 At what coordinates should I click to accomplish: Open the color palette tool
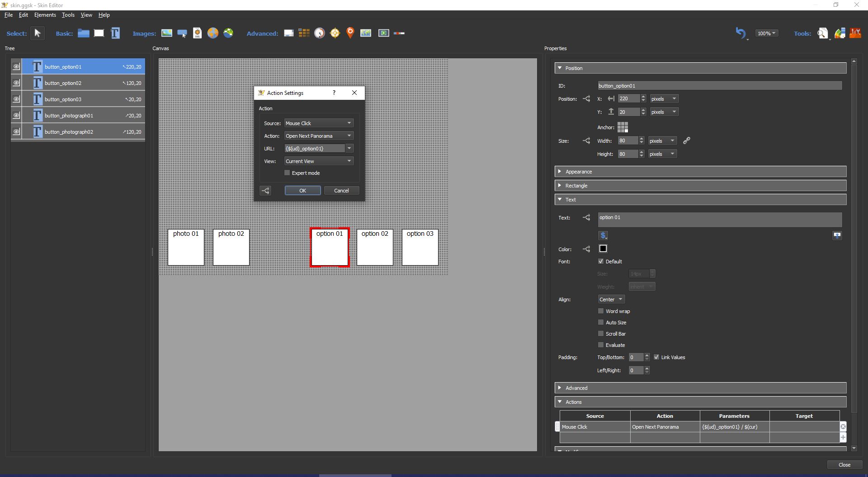[840, 33]
